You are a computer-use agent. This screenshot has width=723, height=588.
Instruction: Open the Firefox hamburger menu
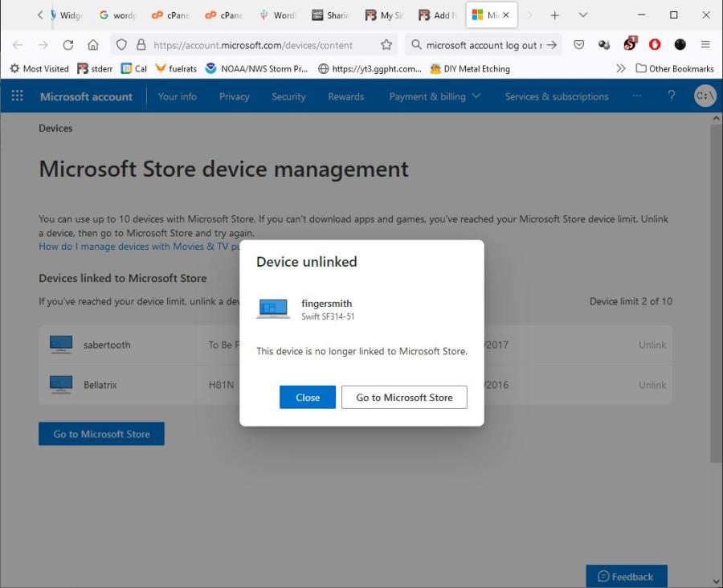click(x=705, y=45)
